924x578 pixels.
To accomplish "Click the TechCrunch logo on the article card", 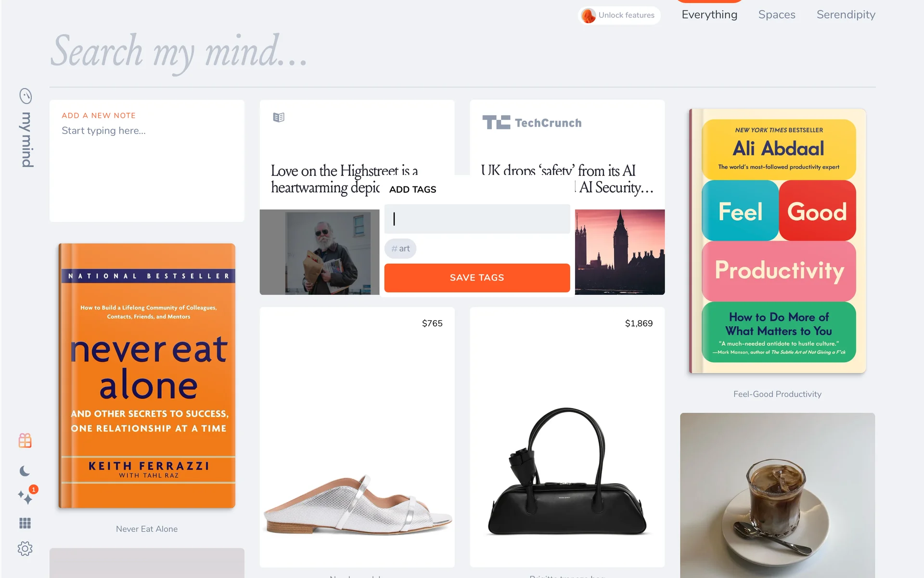I will [532, 123].
